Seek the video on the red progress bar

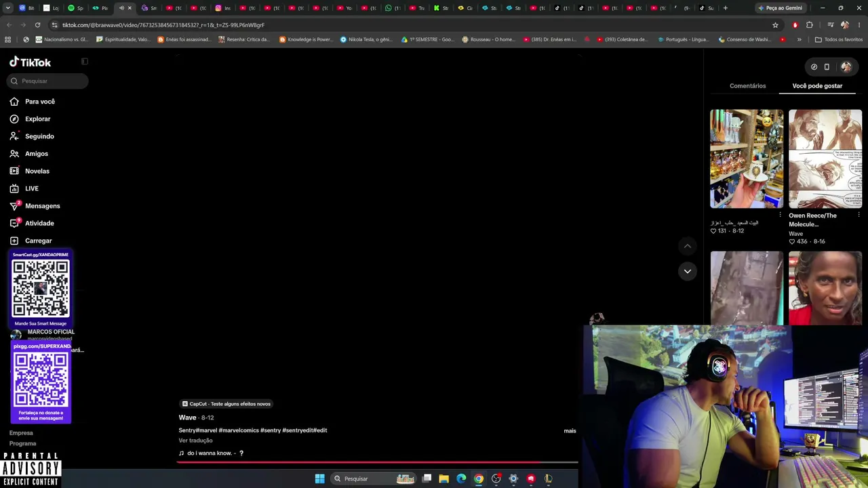377,462
